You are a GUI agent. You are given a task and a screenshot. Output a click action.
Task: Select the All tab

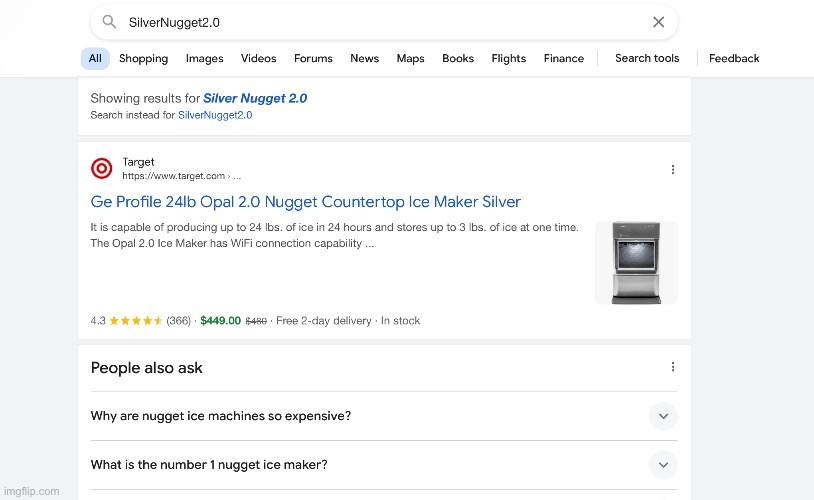coord(95,58)
